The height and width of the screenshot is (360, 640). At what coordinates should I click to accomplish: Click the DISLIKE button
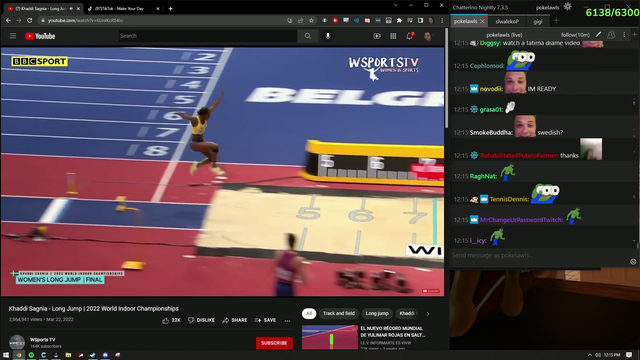tap(201, 320)
